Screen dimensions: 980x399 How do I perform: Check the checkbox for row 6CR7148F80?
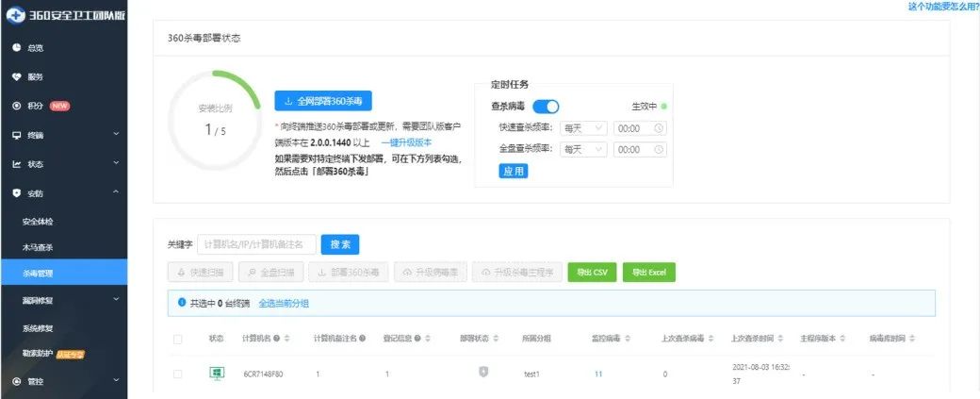click(x=177, y=374)
